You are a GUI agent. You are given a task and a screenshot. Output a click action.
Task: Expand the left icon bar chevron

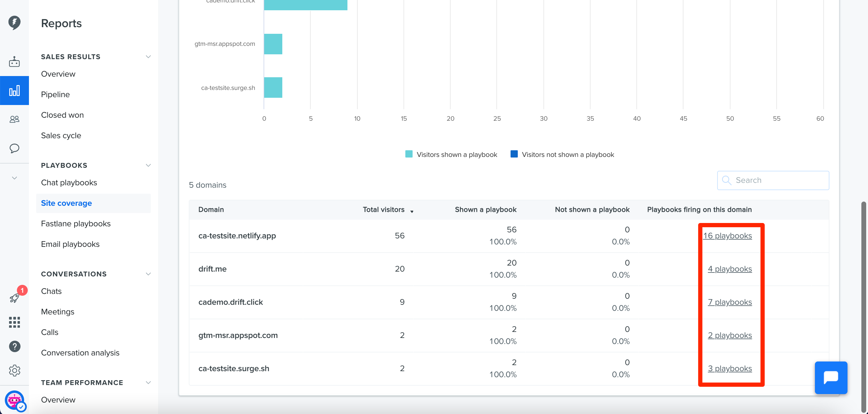14,178
